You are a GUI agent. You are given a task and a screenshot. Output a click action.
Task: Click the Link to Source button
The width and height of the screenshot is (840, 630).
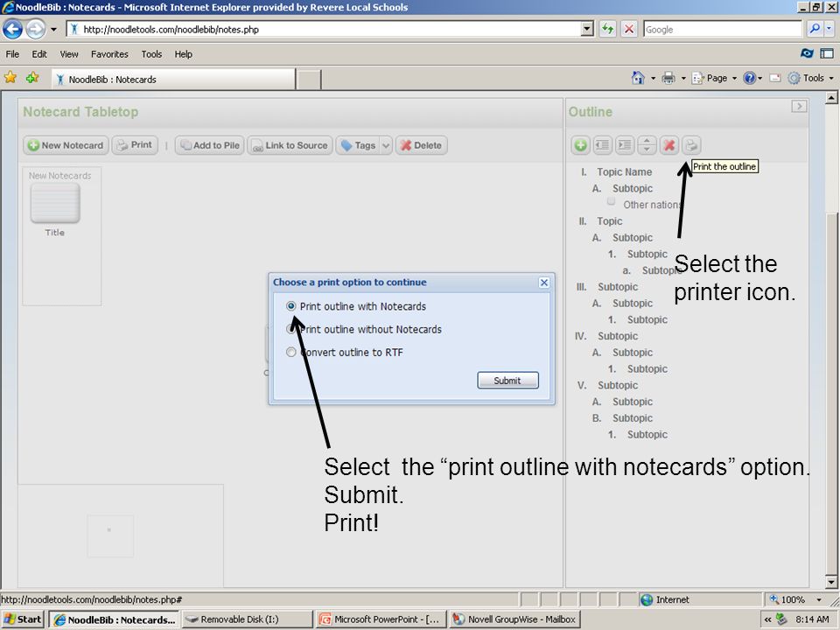(290, 145)
